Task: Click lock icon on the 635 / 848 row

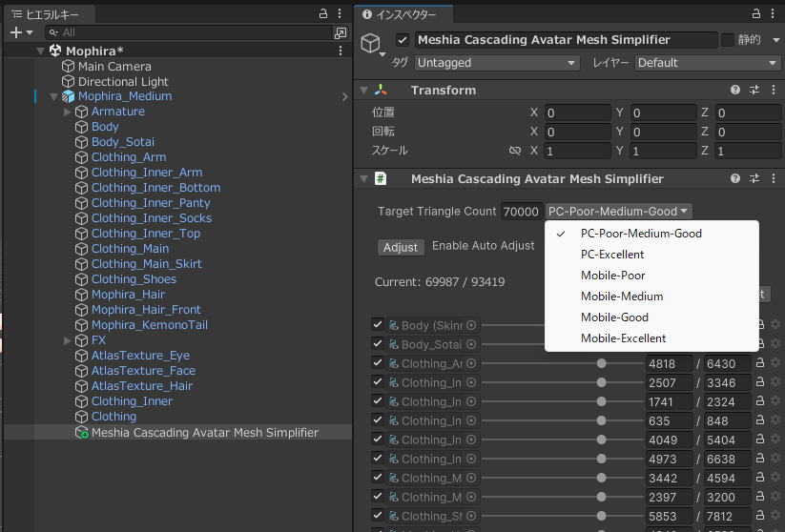Action: [x=760, y=419]
